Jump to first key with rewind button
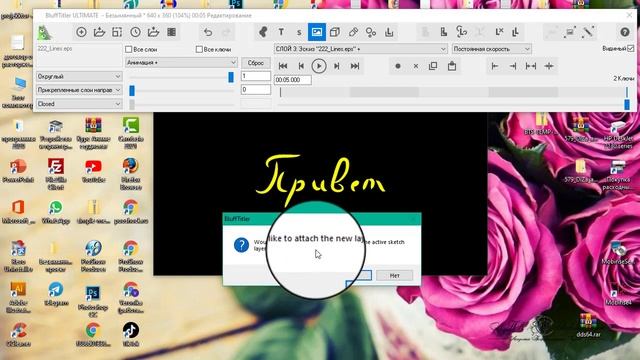The image size is (640, 360). 282,66
